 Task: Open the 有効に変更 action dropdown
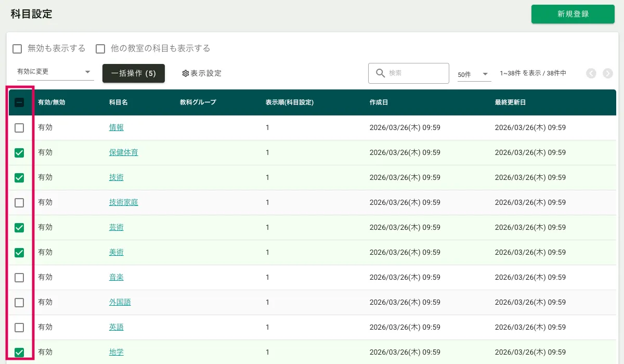55,72
